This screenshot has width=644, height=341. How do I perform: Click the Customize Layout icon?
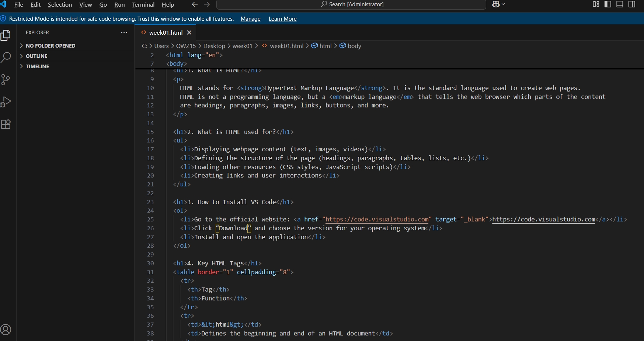(596, 4)
